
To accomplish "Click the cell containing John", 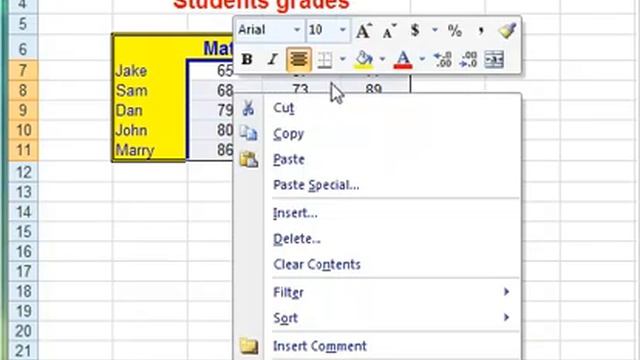I will click(x=149, y=130).
